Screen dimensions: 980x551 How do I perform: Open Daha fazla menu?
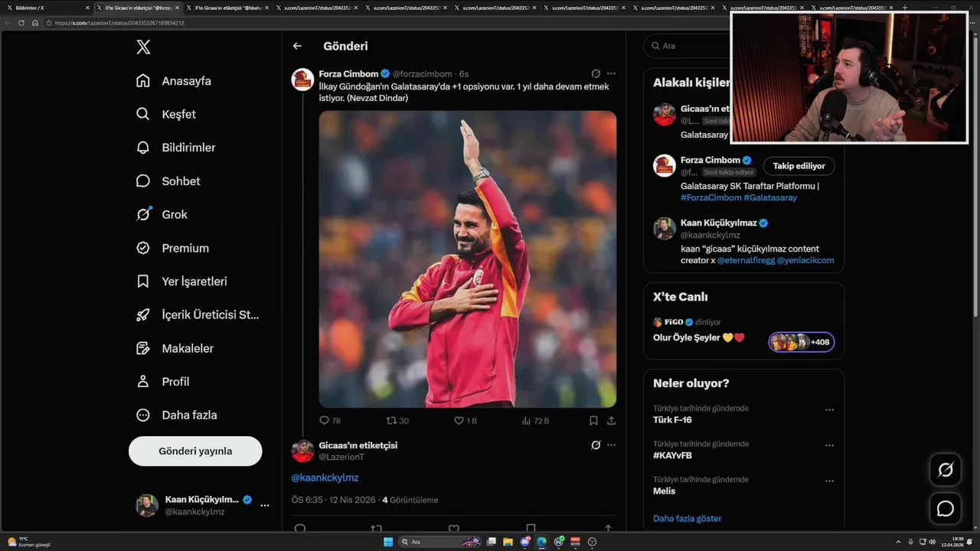point(176,415)
